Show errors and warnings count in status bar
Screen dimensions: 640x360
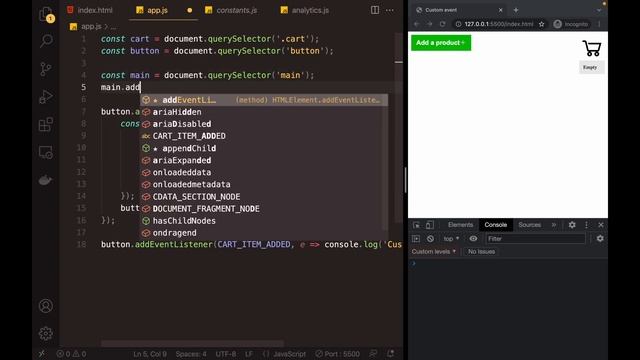coord(71,353)
